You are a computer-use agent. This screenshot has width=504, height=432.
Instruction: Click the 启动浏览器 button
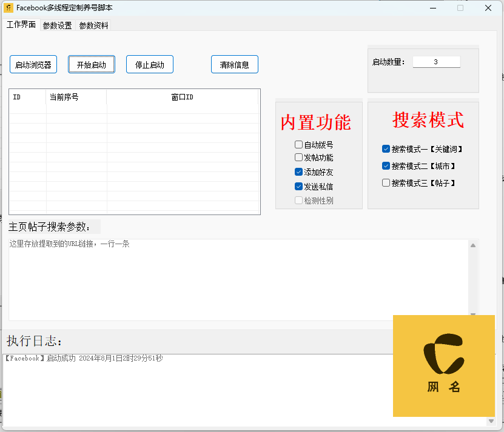tap(33, 65)
